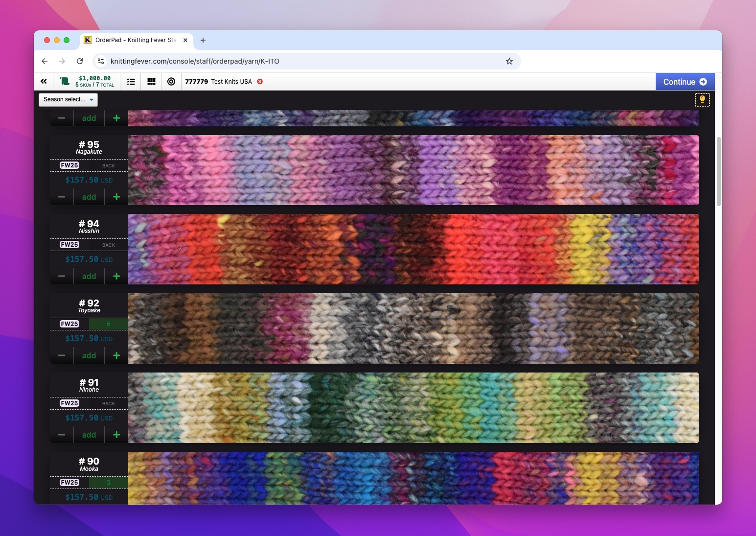Switch to checklist list view icon
Viewport: 756px width, 536px height.
coord(131,82)
